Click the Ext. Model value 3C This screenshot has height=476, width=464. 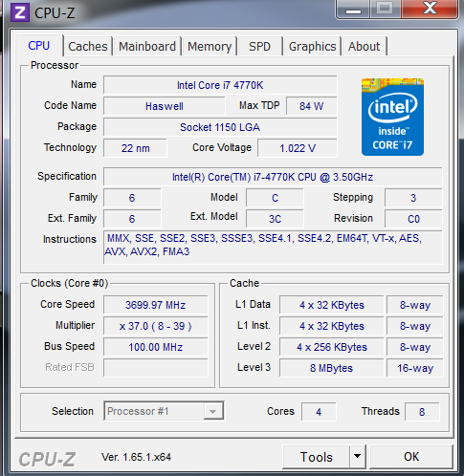click(x=275, y=219)
